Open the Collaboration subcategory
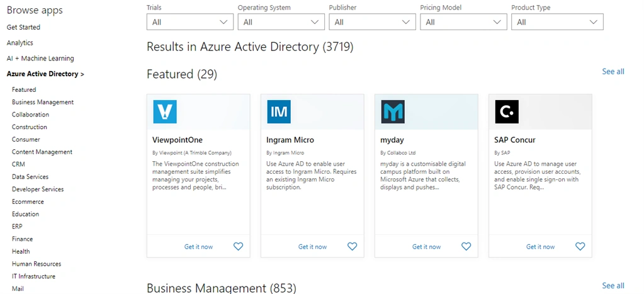The width and height of the screenshot is (644, 294). click(x=30, y=115)
